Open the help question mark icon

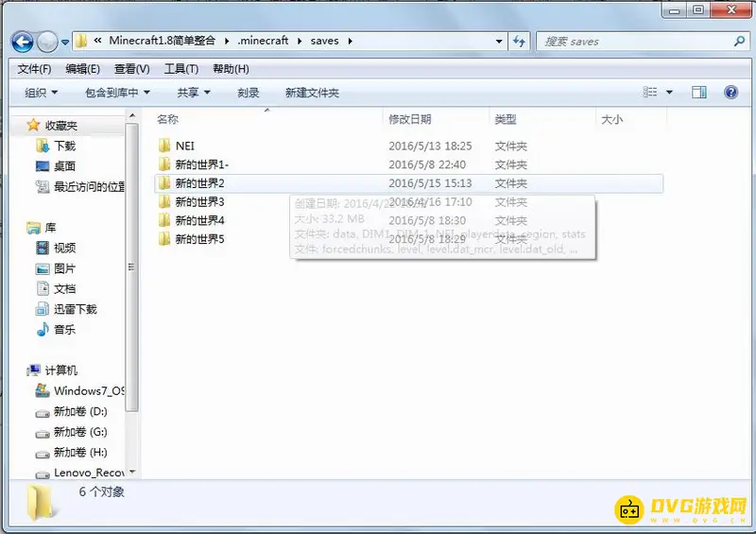click(x=730, y=93)
